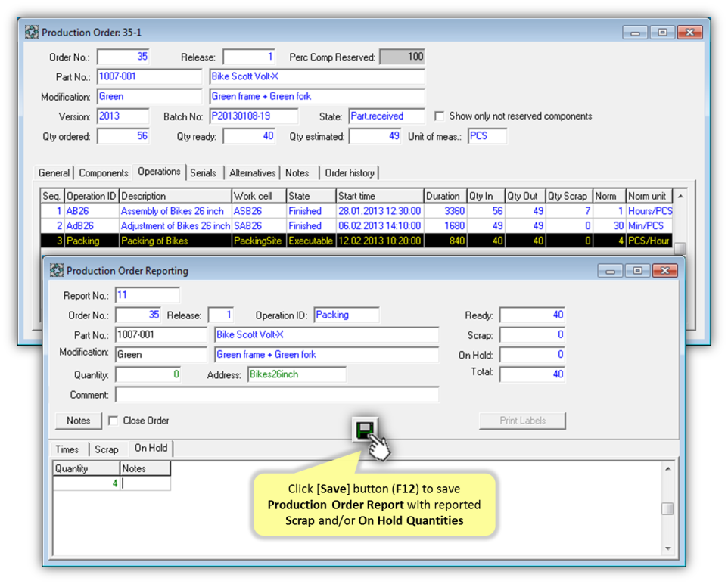Click the Production Order Reporting title icon

coord(57,271)
